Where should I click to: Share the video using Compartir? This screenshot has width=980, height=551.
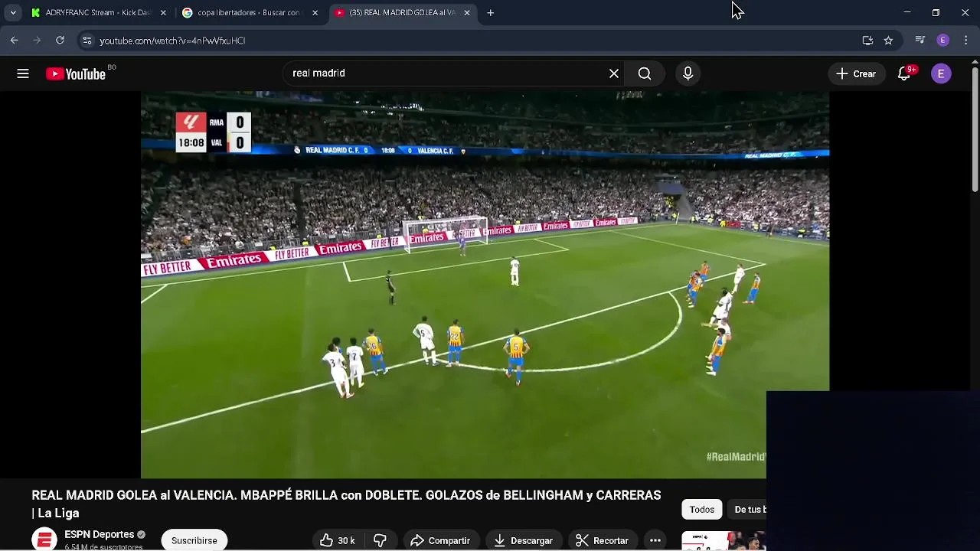click(x=440, y=540)
